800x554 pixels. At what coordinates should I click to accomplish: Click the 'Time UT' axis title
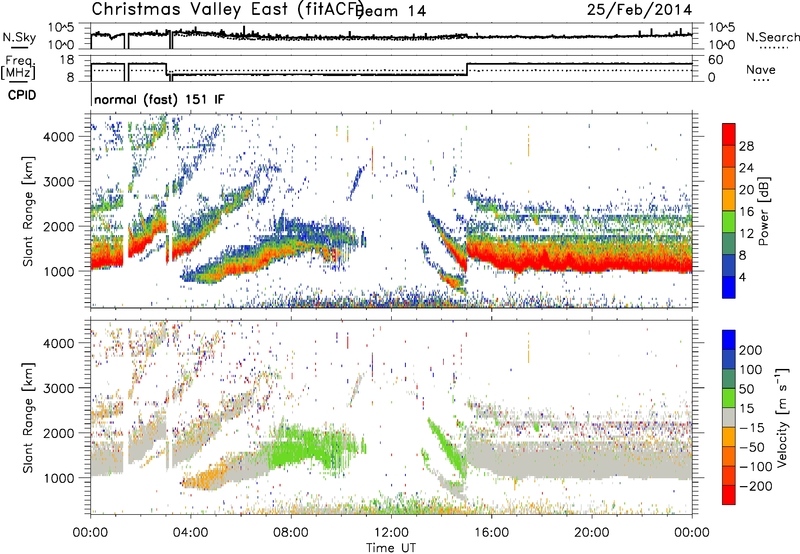coord(391,548)
